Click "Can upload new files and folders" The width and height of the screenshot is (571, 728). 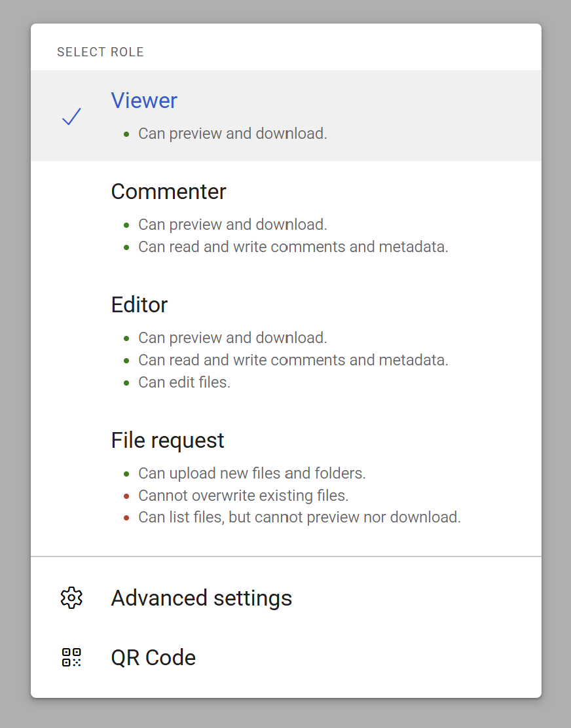click(251, 473)
